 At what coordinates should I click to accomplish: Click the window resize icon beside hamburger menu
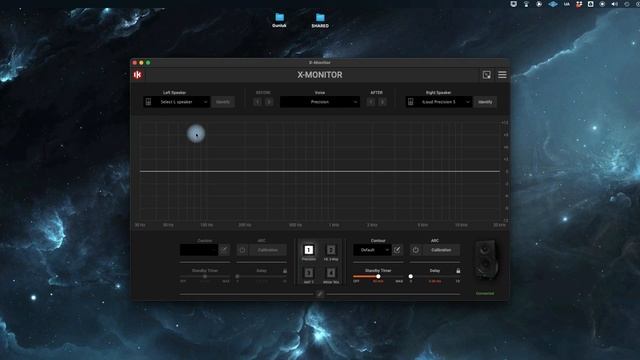(487, 75)
